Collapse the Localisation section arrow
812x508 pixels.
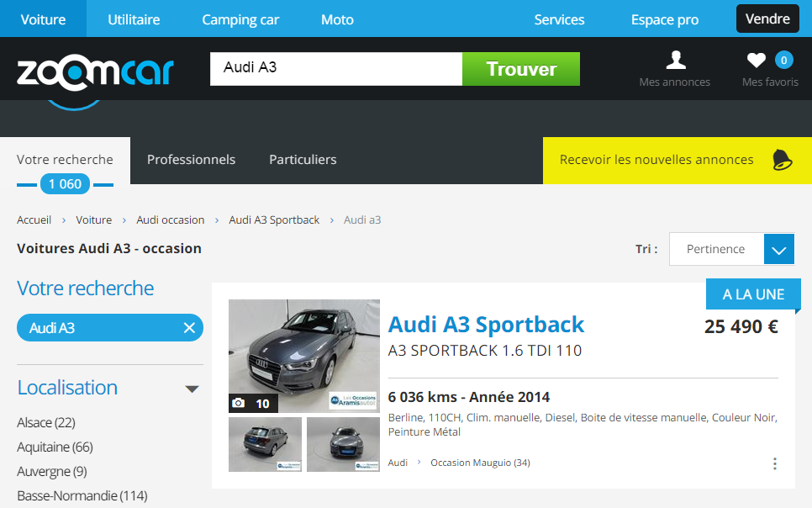192,389
